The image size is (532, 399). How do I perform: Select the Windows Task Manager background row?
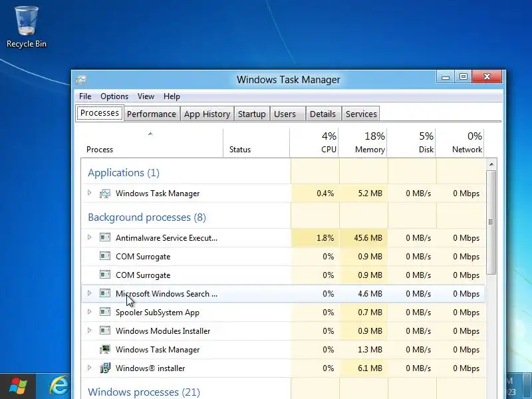pyautogui.click(x=283, y=350)
